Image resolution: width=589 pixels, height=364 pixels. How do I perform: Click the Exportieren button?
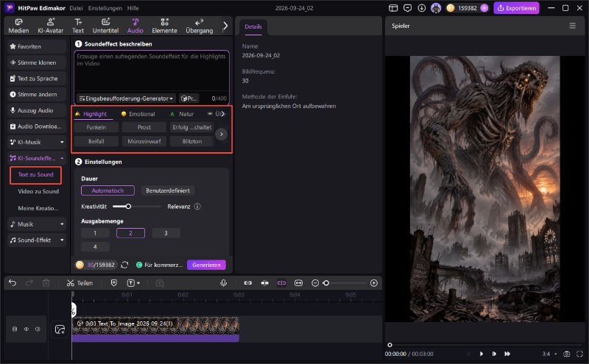517,8
